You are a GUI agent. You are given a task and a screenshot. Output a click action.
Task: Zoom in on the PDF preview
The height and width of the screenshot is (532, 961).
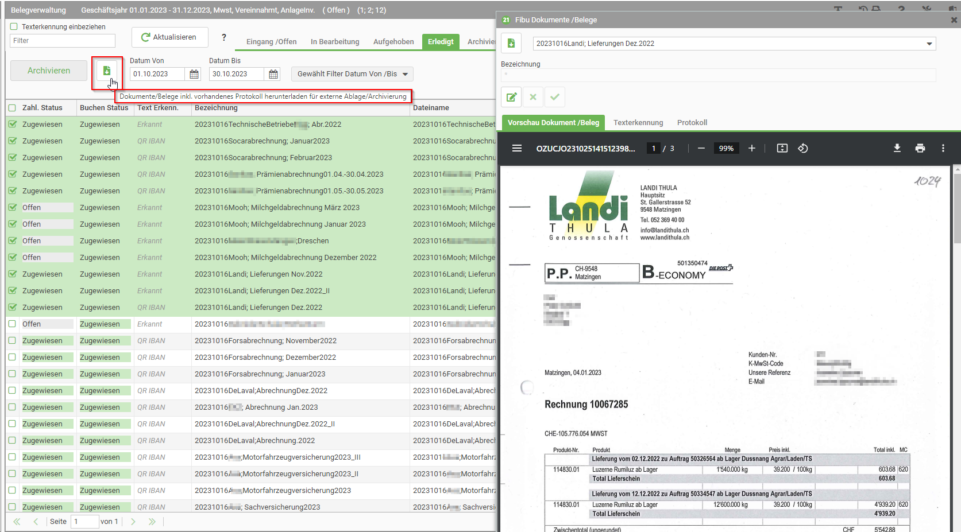coord(751,148)
